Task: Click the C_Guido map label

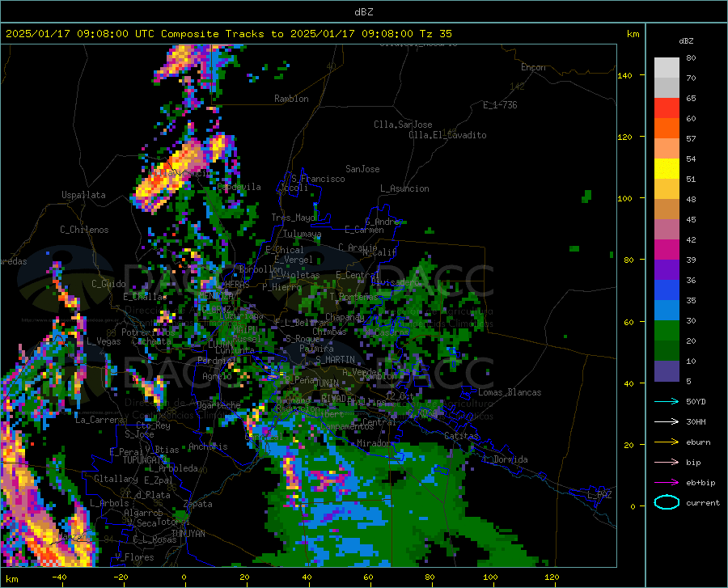Action: (x=108, y=284)
